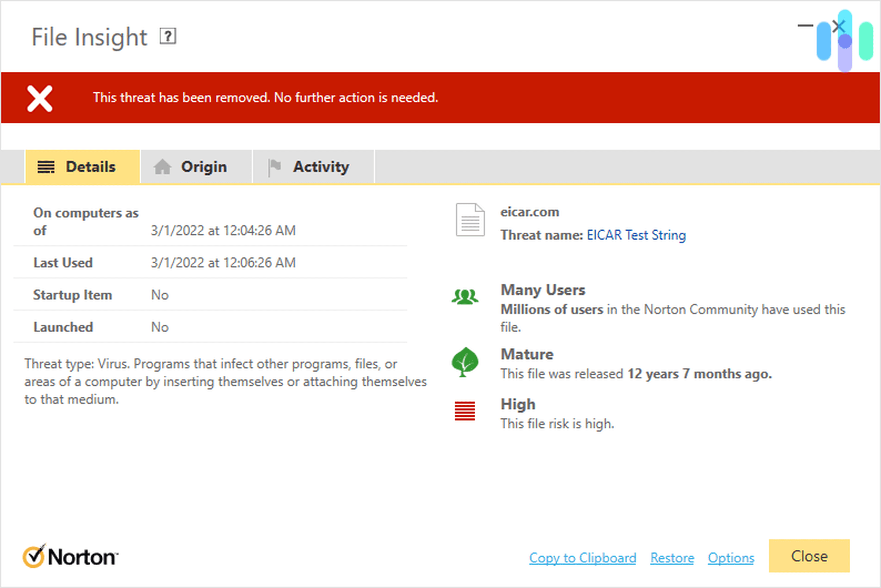Click the red X threat removal icon
This screenshot has height=588, width=881.
[x=39, y=97]
